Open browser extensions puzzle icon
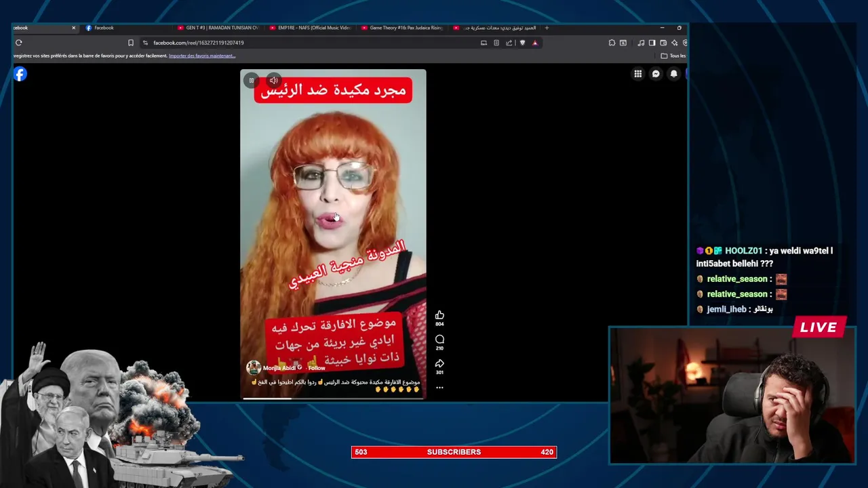 [x=612, y=43]
